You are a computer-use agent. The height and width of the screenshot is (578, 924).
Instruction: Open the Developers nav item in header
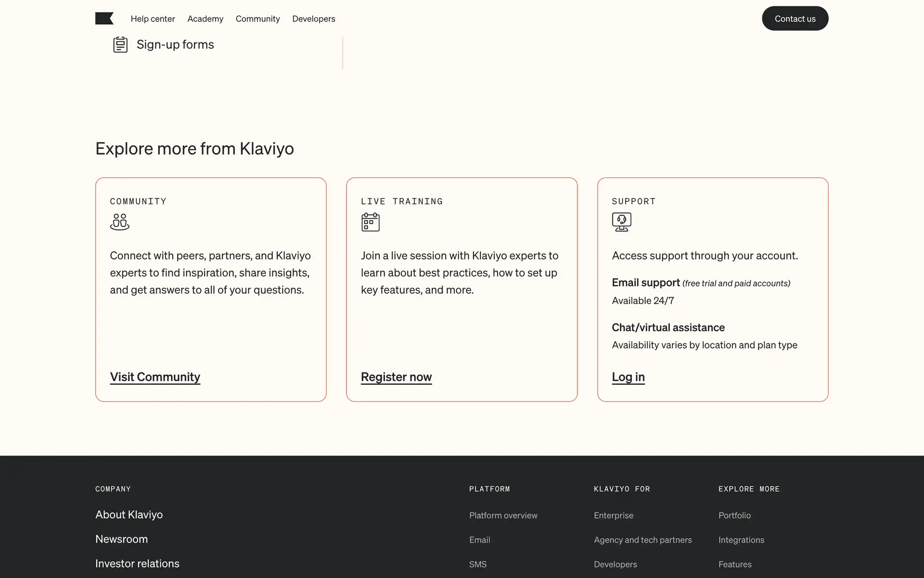click(313, 19)
